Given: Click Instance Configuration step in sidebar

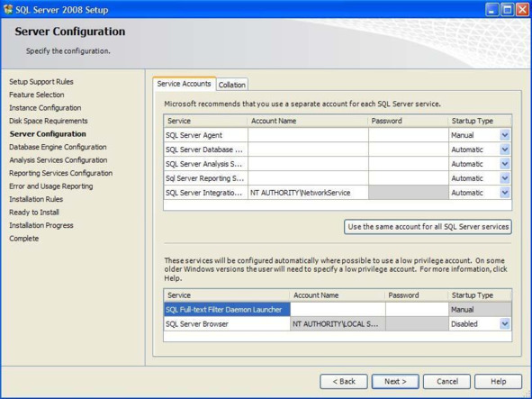Looking at the screenshot, I should click(x=45, y=108).
